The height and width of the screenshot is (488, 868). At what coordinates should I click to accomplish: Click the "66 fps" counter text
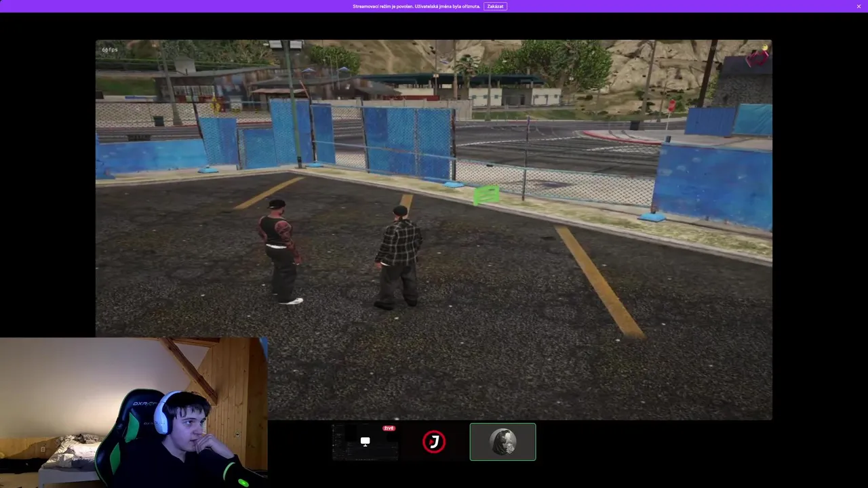coord(110,49)
